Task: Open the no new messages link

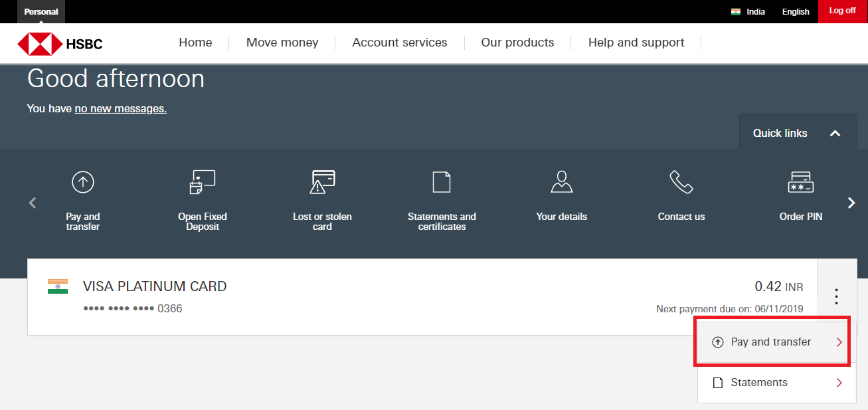Action: [120, 108]
